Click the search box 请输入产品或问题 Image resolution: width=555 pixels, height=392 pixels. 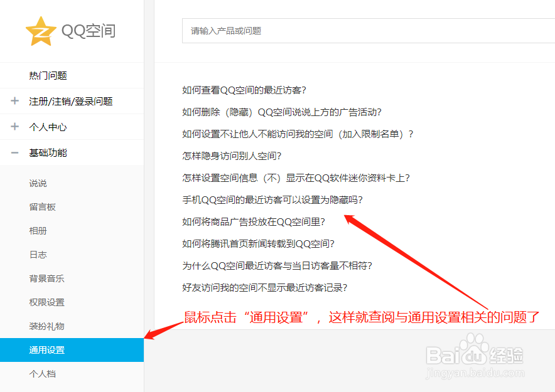(x=369, y=31)
